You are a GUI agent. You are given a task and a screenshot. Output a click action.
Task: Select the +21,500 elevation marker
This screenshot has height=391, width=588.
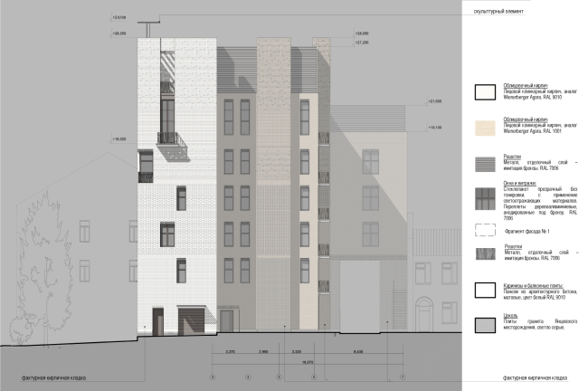434,100
